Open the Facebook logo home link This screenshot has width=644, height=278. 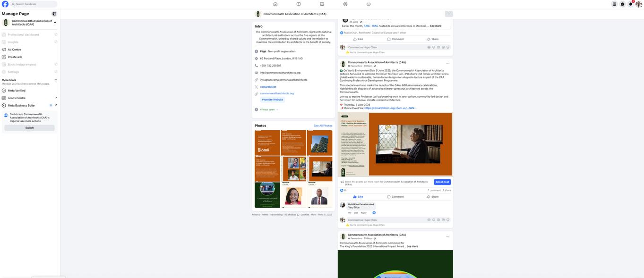(x=5, y=4)
